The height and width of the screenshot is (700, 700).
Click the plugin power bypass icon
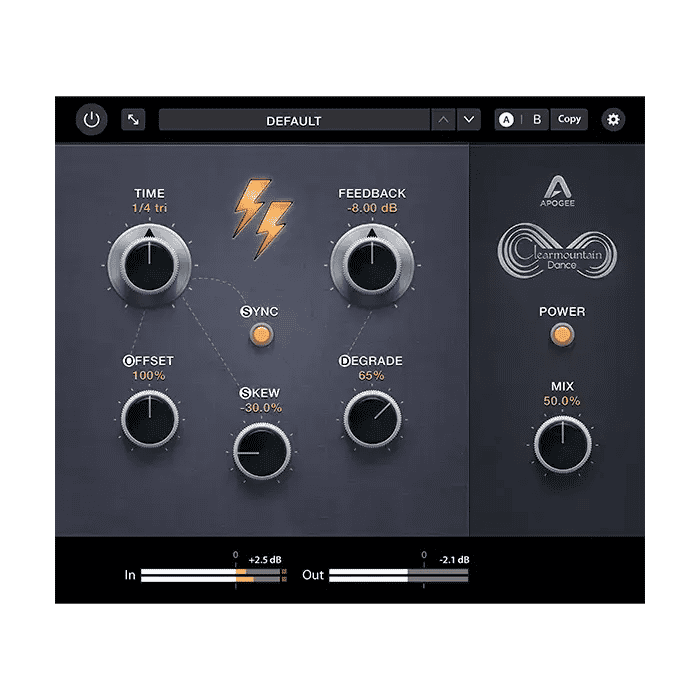pyautogui.click(x=92, y=120)
